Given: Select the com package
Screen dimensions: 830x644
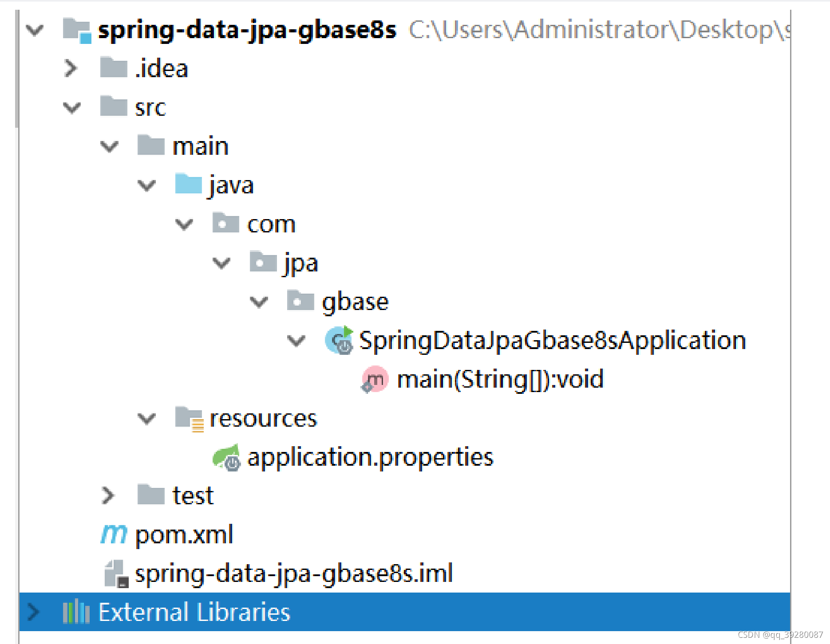Looking at the screenshot, I should coord(271,224).
